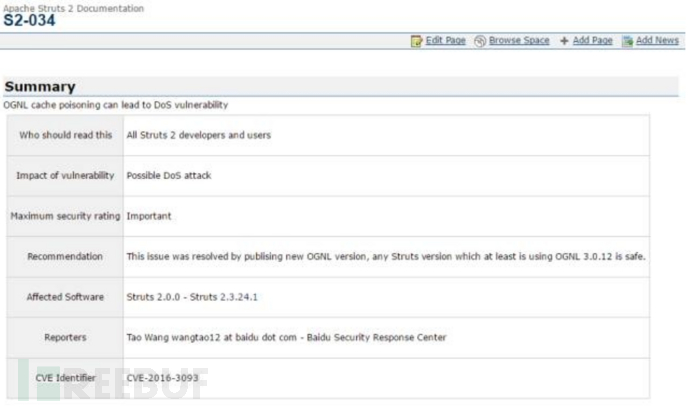Click the 'Possible DoS attack' value

tap(169, 176)
